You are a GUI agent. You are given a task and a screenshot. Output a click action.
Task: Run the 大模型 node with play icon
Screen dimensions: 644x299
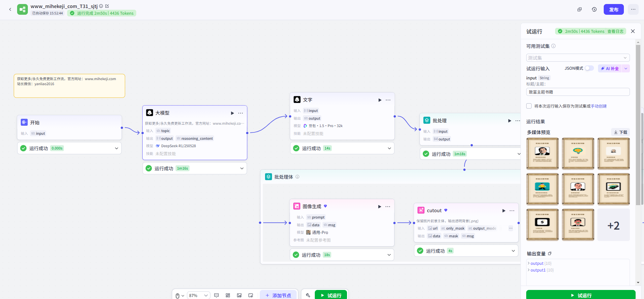click(x=232, y=113)
